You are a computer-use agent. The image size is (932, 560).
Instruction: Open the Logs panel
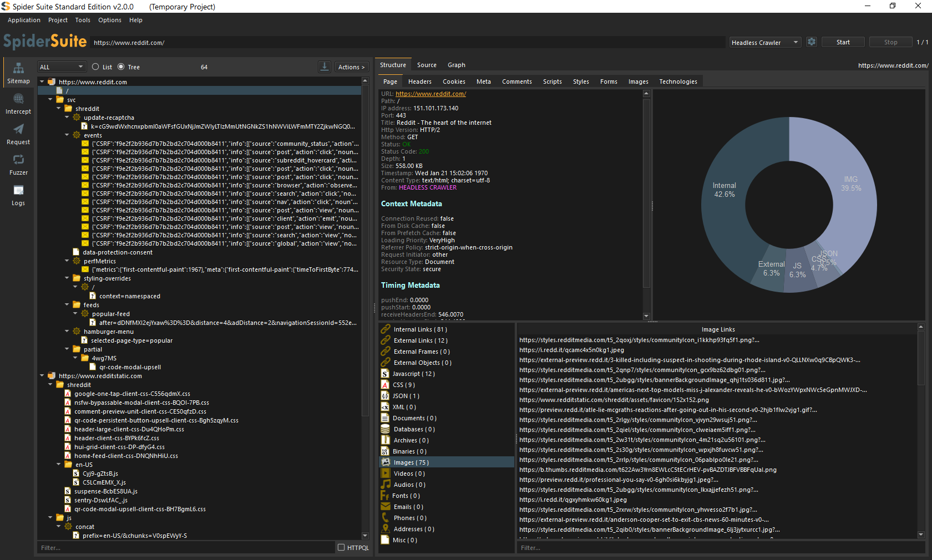coord(18,195)
